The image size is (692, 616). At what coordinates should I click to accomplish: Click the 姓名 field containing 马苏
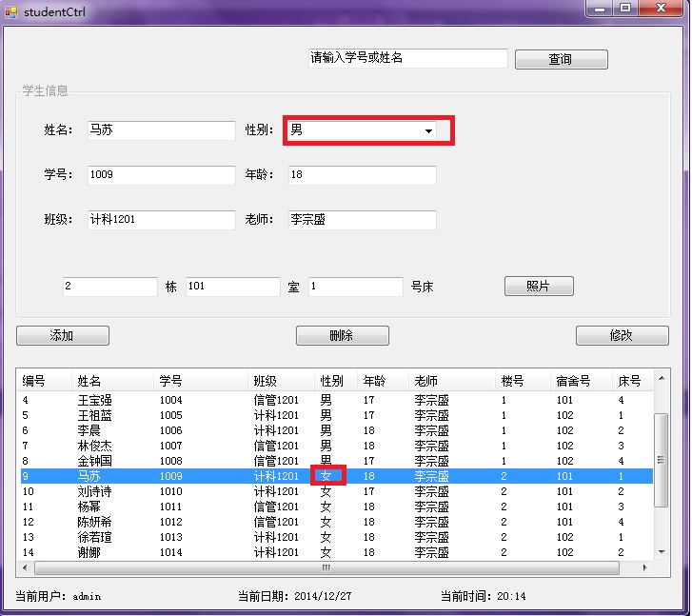(x=161, y=130)
